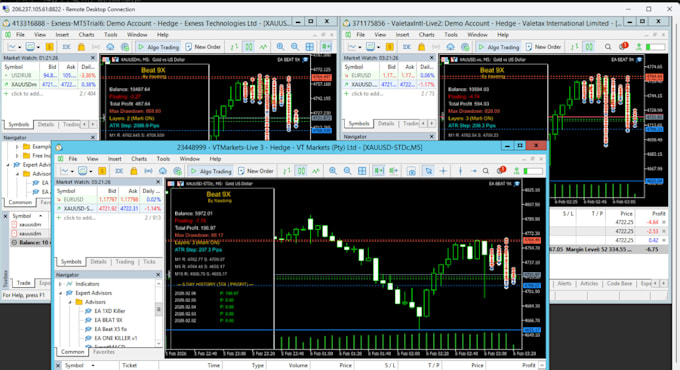Switch to Favorites tab in VT Markets Navigator
The width and height of the screenshot is (680, 370).
(104, 352)
